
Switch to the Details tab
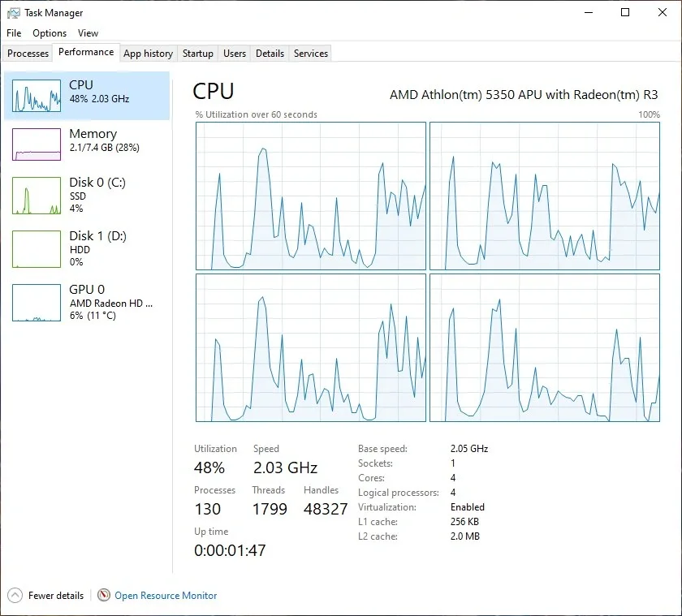click(x=270, y=54)
